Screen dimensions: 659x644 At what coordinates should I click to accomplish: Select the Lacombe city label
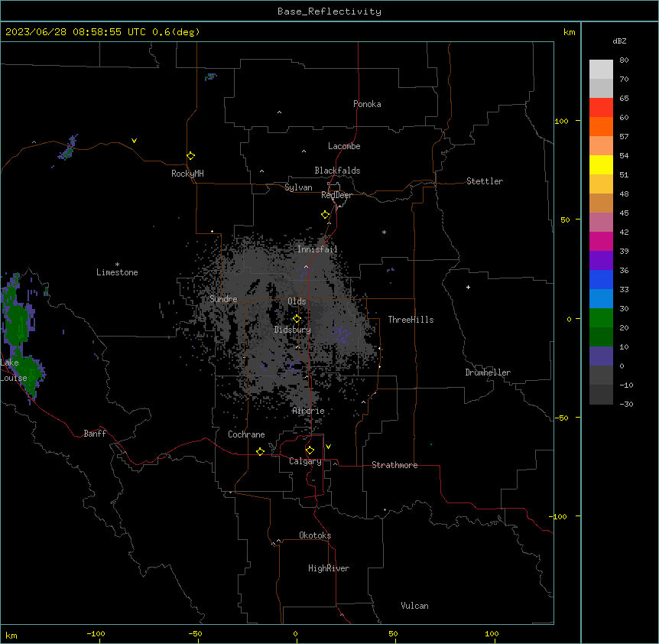(x=344, y=146)
